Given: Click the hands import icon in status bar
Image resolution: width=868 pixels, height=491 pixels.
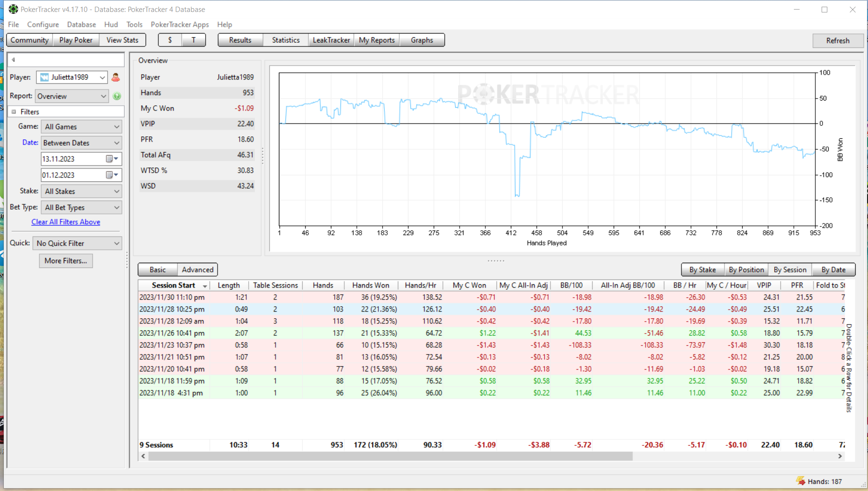Looking at the screenshot, I should pyautogui.click(x=800, y=481).
